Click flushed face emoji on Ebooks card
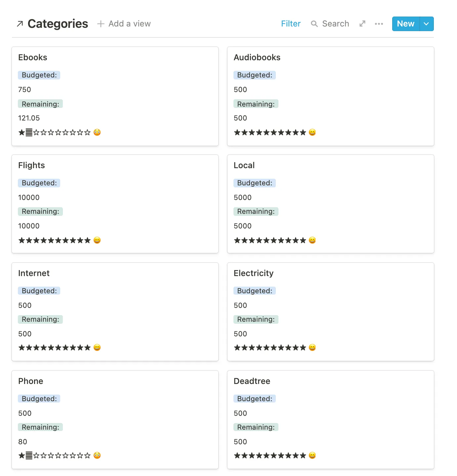457x476 pixels. tap(97, 132)
